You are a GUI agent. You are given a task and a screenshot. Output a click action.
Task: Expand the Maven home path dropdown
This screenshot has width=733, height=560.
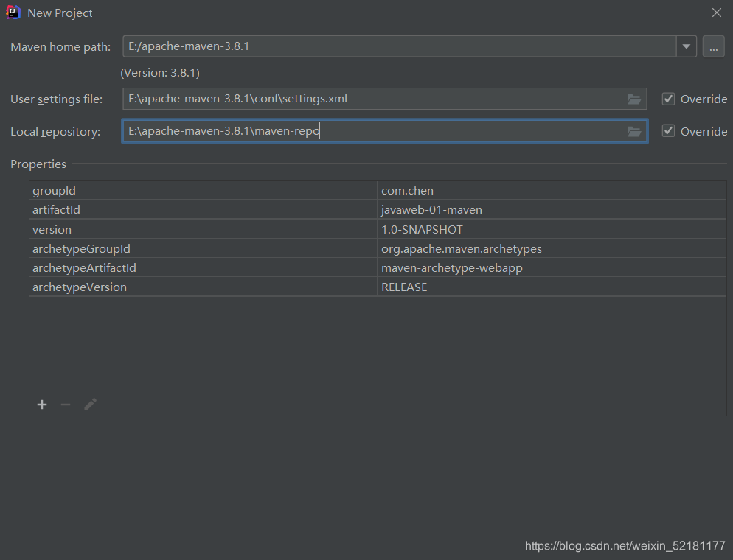(x=687, y=46)
